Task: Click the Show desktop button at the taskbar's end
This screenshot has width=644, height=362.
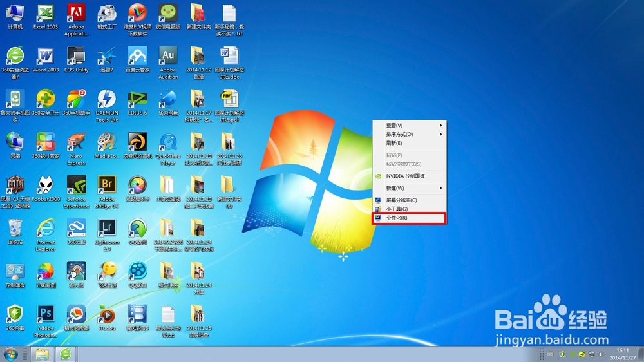Action: [x=641, y=354]
